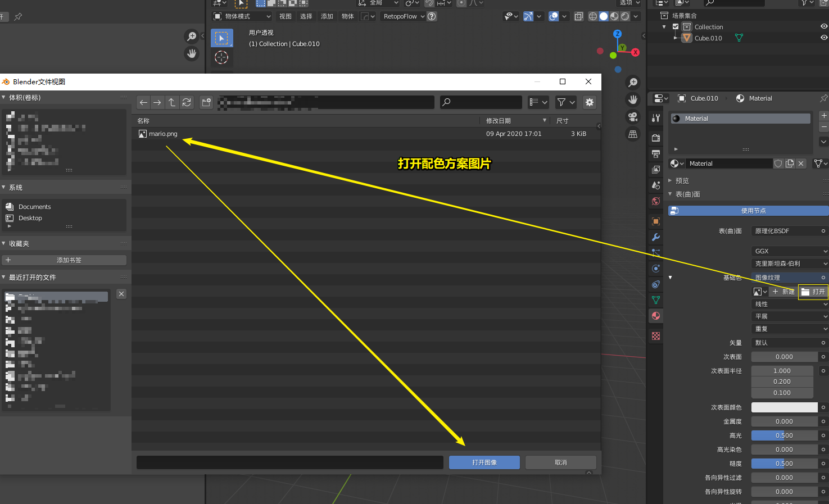Click the filename input field at bottom
This screenshot has height=504, width=829.
pyautogui.click(x=290, y=462)
